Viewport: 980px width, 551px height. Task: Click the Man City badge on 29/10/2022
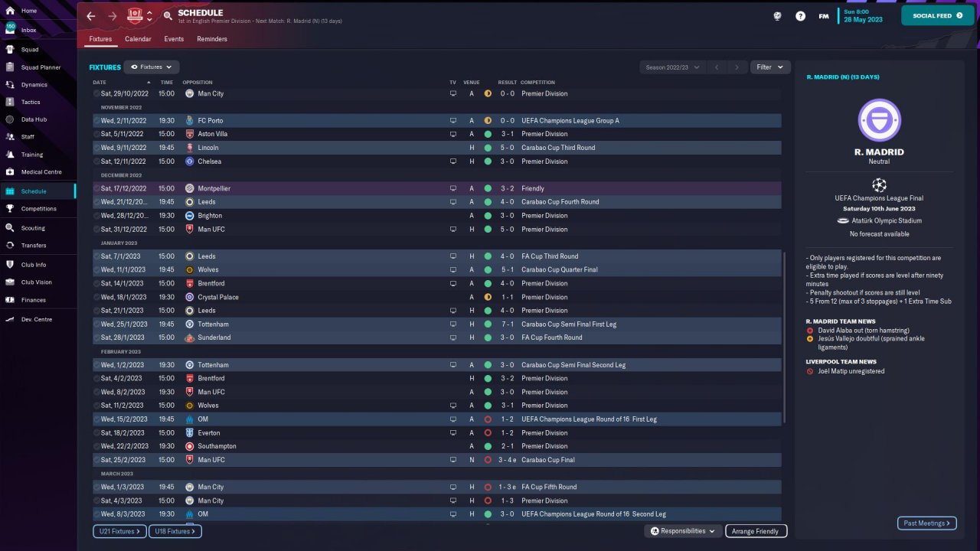click(190, 93)
